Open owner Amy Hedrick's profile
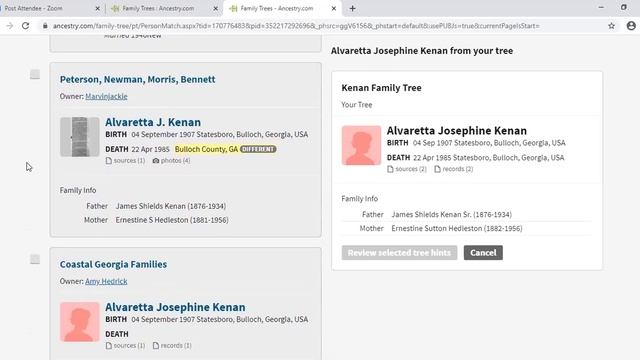640x360 pixels. [x=106, y=281]
